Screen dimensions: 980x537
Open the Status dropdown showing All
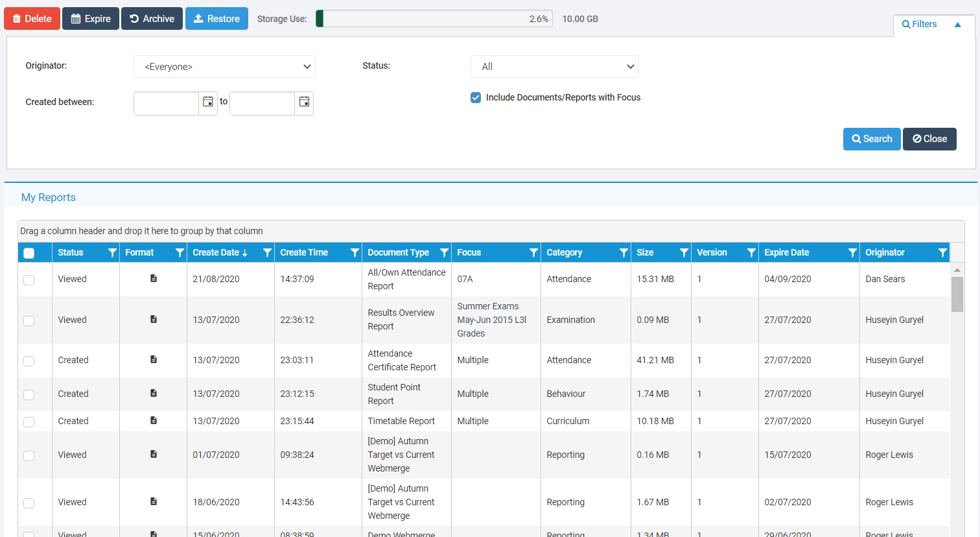(x=554, y=66)
